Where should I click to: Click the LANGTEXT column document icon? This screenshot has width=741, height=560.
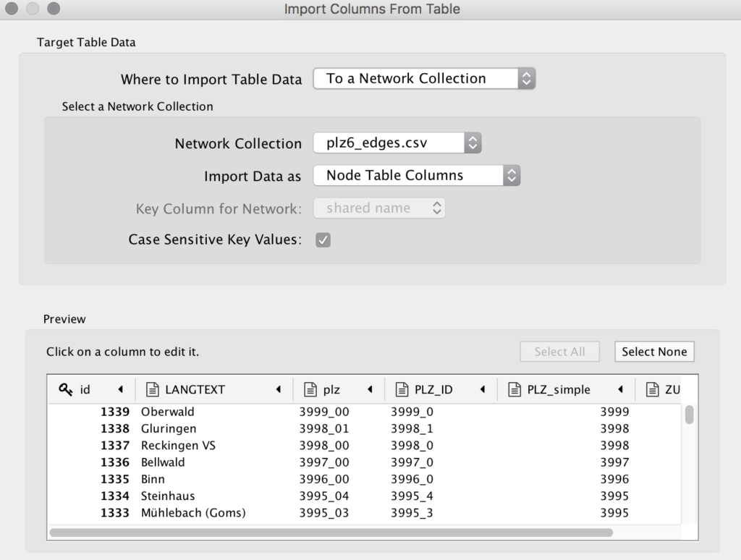pos(152,389)
